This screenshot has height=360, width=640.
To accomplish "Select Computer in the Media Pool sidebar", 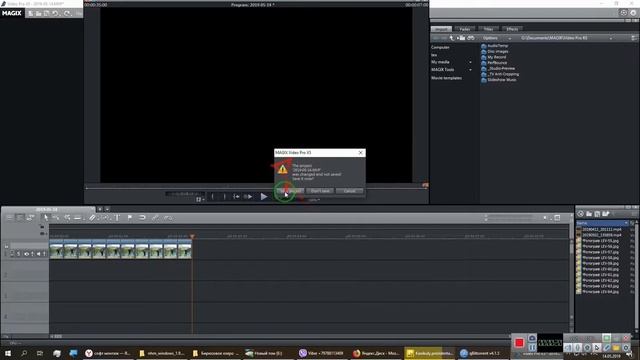I will [440, 47].
